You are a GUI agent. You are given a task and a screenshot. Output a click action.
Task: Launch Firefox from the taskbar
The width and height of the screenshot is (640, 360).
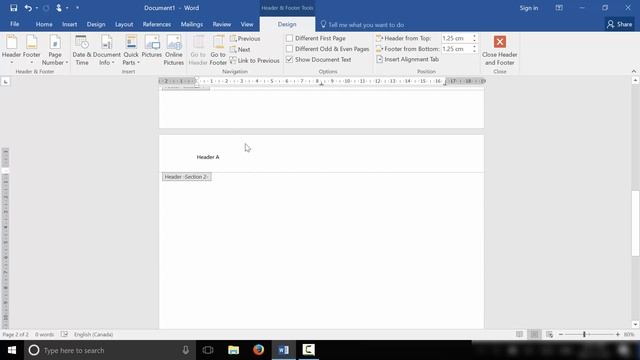point(258,350)
